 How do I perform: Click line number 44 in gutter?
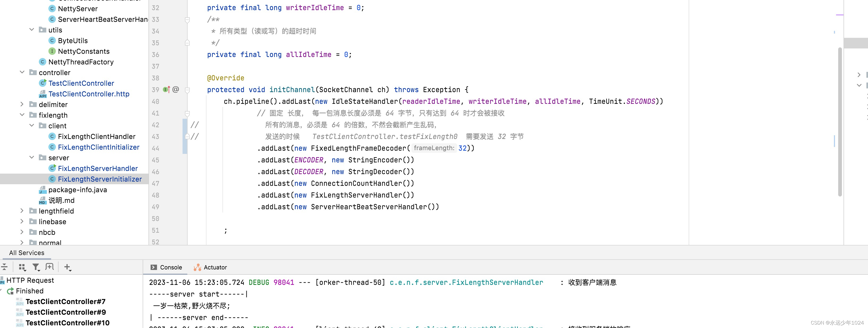155,148
